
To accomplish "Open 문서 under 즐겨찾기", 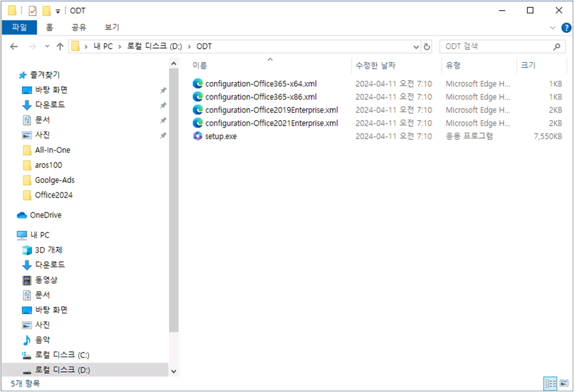I will (x=36, y=120).
